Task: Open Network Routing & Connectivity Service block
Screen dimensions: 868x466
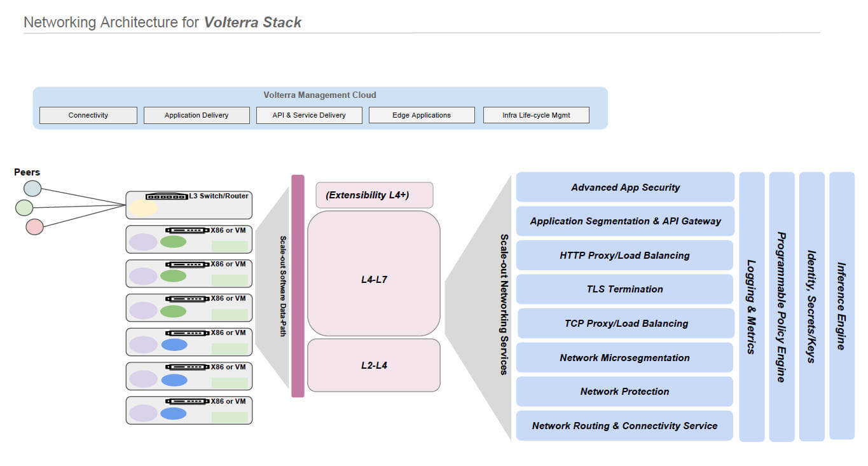Action: pyautogui.click(x=624, y=426)
